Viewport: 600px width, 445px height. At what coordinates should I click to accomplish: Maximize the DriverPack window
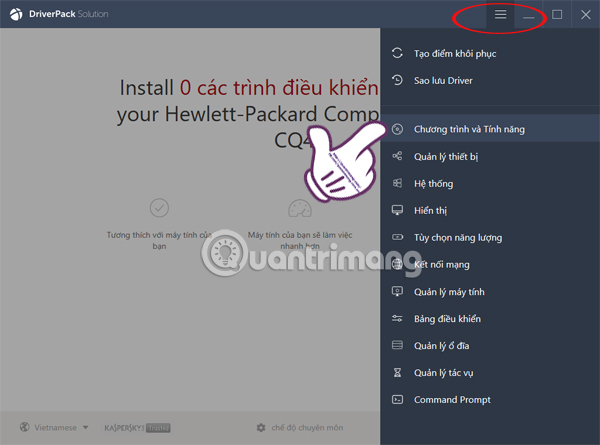pyautogui.click(x=557, y=14)
